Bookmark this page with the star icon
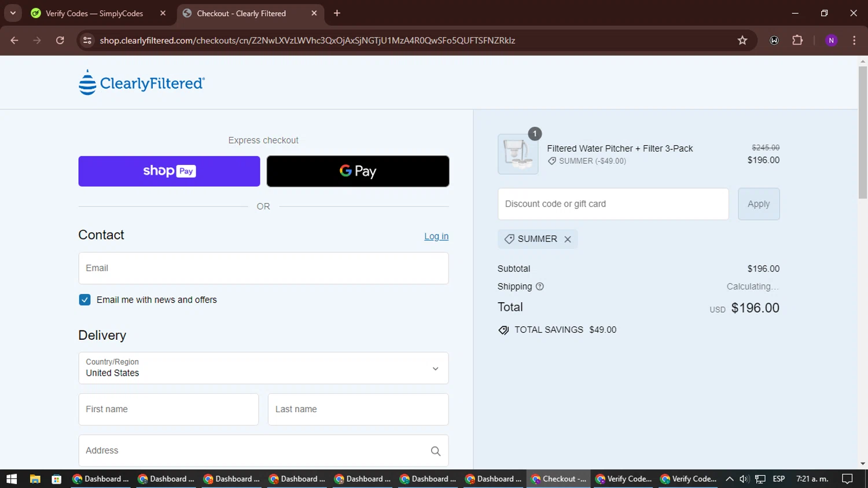This screenshot has width=868, height=488. [742, 41]
